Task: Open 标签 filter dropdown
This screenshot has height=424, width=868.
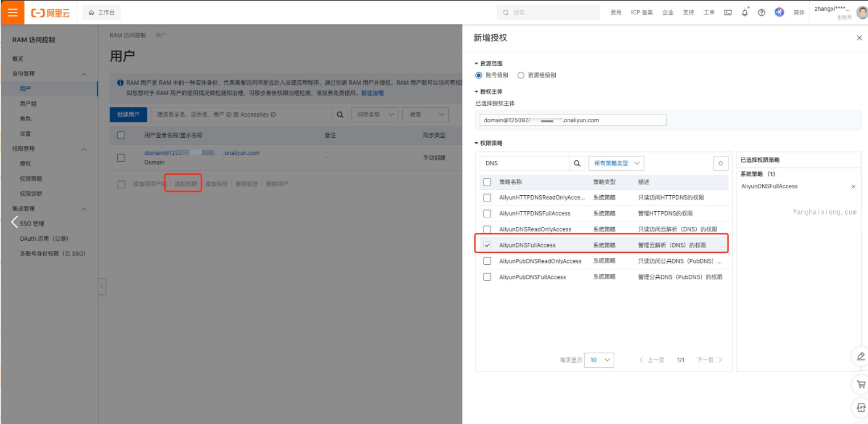Action: (425, 114)
